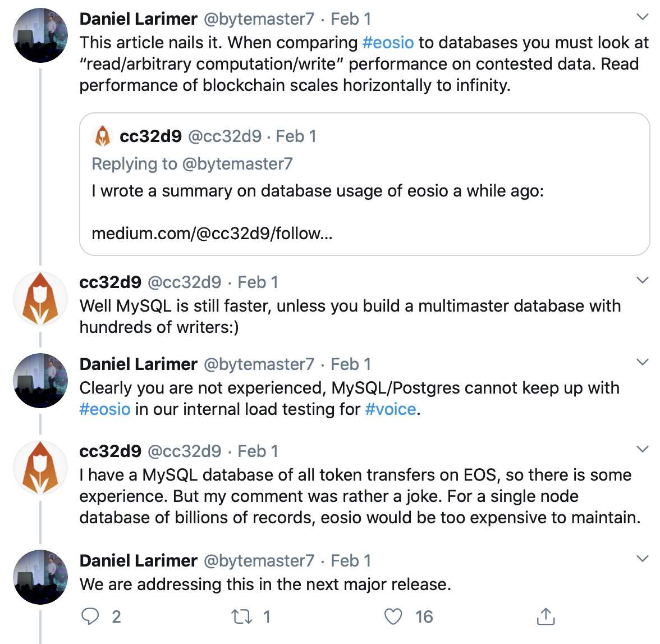The width and height of the screenshot is (660, 644).
Task: Open the #eosio hashtag in top tweet
Action: (388, 43)
